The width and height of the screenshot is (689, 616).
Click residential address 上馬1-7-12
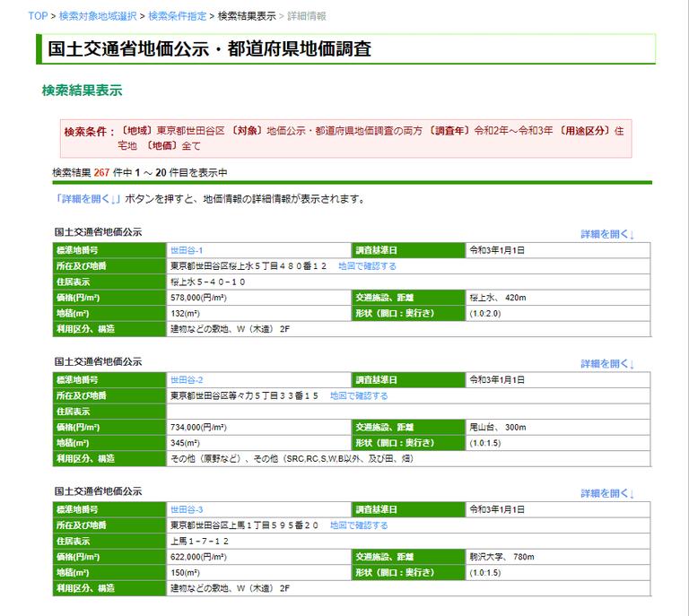click(x=199, y=541)
